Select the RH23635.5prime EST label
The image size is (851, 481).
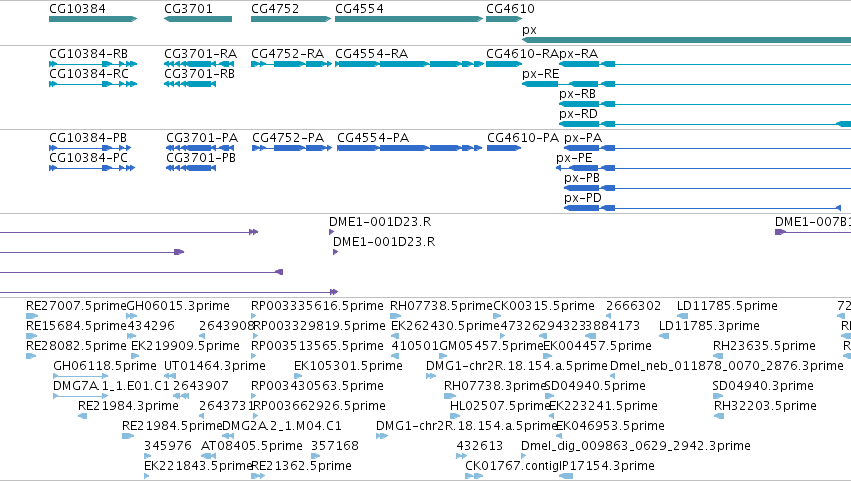(x=764, y=346)
